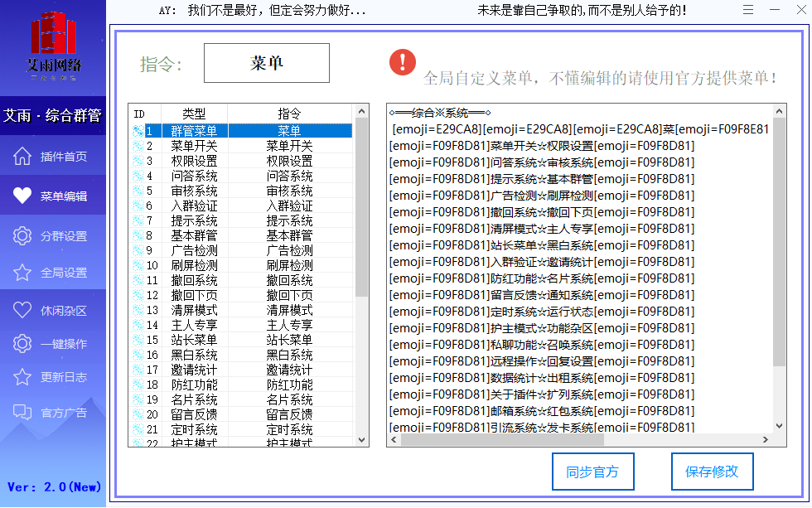
Task: Click the 类型 column header
Action: (194, 114)
